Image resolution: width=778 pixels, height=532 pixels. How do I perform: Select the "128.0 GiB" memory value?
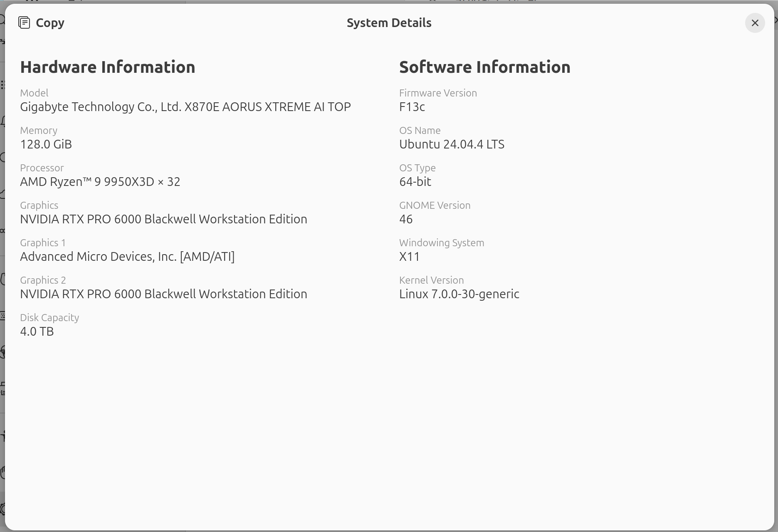point(46,144)
